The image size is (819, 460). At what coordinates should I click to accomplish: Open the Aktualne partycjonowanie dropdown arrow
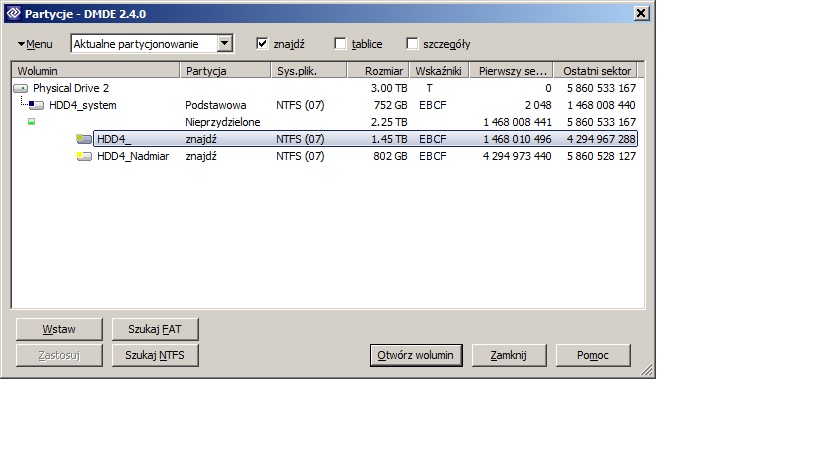[x=225, y=43]
